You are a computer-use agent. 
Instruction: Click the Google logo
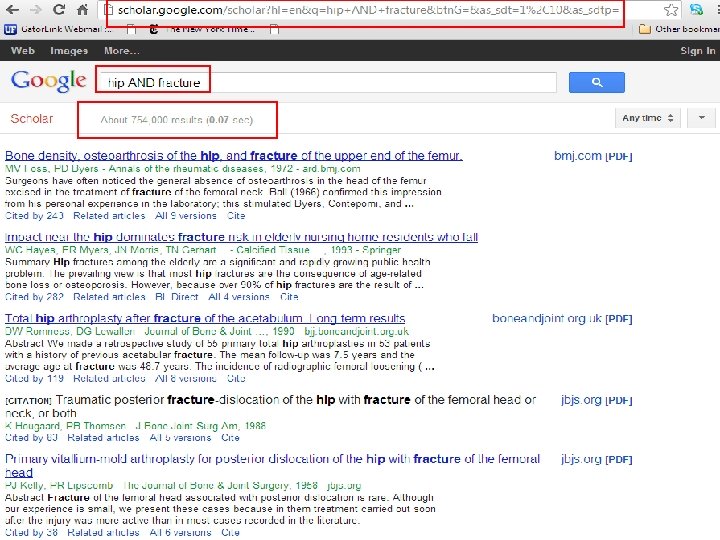48,81
